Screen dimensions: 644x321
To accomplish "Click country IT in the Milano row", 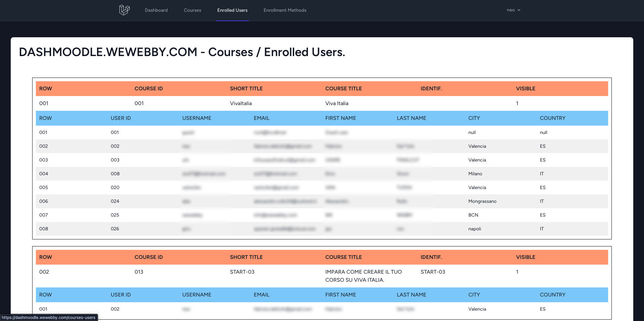I will tap(542, 174).
